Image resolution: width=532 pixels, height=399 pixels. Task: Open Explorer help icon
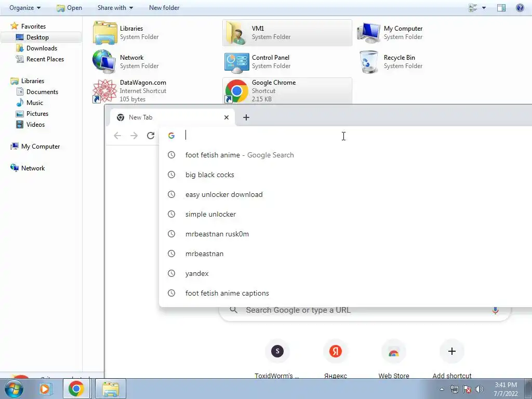[520, 7]
